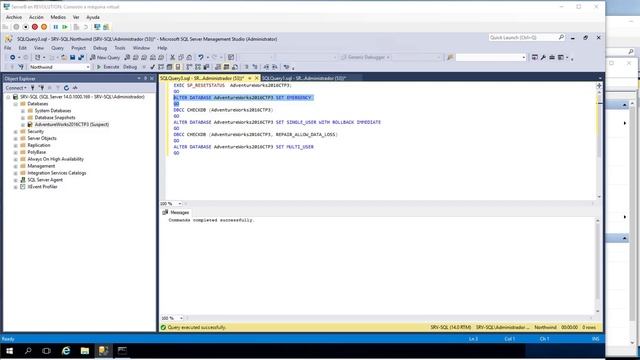This screenshot has height=360, width=640.
Task: Expand the SQL Server Agent node
Action: 16,180
